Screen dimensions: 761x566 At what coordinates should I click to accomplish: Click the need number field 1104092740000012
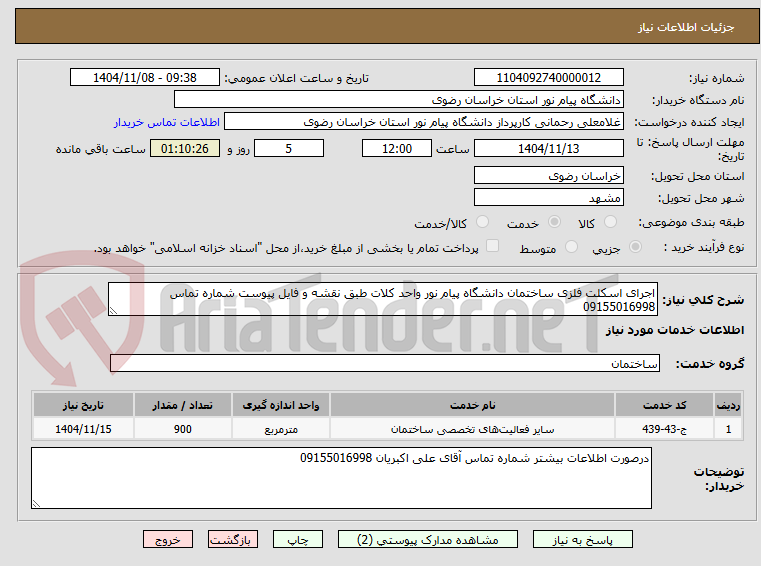pos(548,78)
